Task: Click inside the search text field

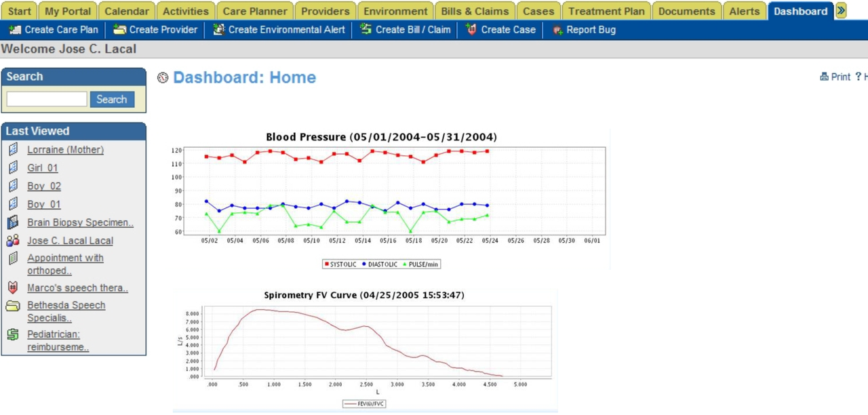Action: coord(46,99)
